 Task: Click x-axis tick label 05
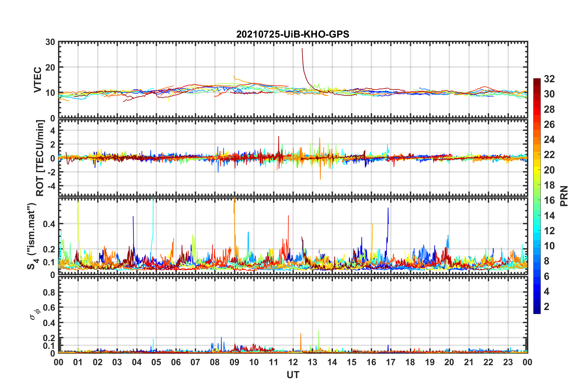point(156,362)
